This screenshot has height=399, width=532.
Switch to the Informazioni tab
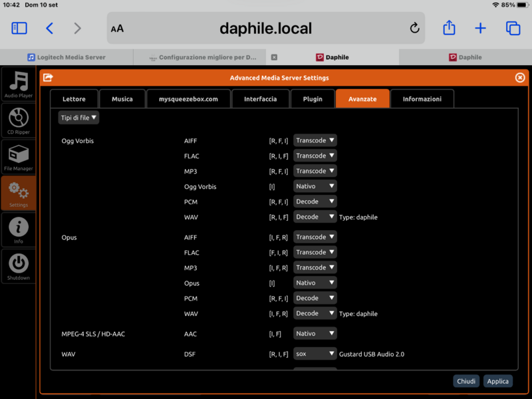(422, 99)
